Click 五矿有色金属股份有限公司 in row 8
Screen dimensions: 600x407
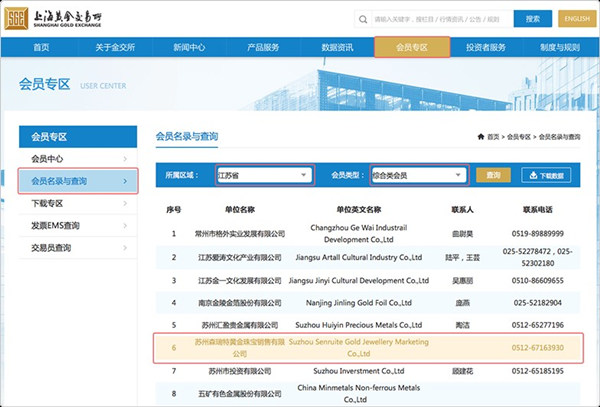[x=240, y=394]
